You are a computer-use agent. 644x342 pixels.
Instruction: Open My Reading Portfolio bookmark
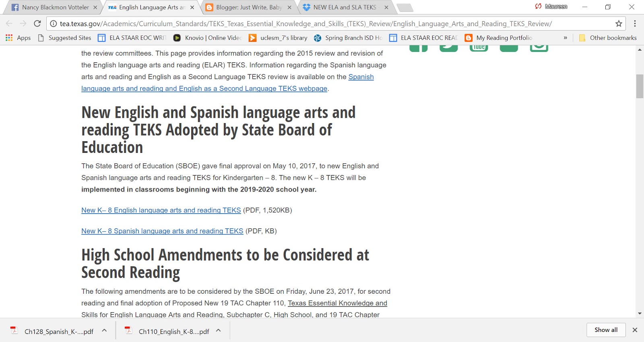tap(498, 38)
